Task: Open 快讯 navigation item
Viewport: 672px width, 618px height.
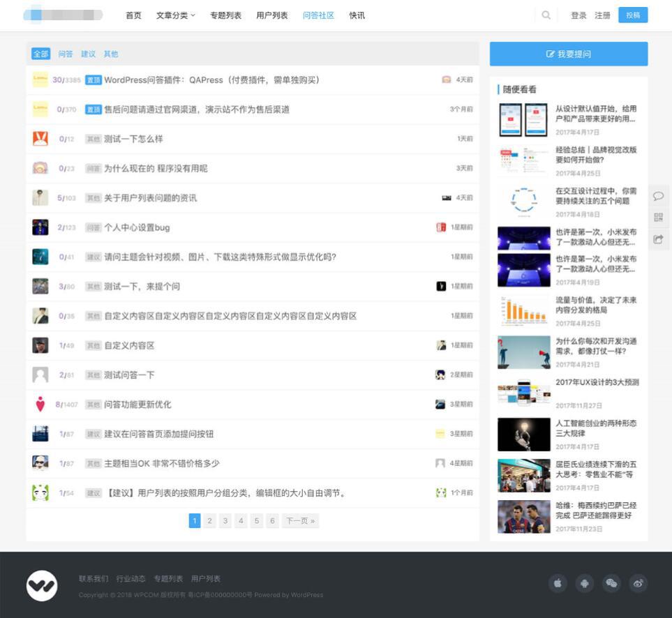Action: point(357,15)
